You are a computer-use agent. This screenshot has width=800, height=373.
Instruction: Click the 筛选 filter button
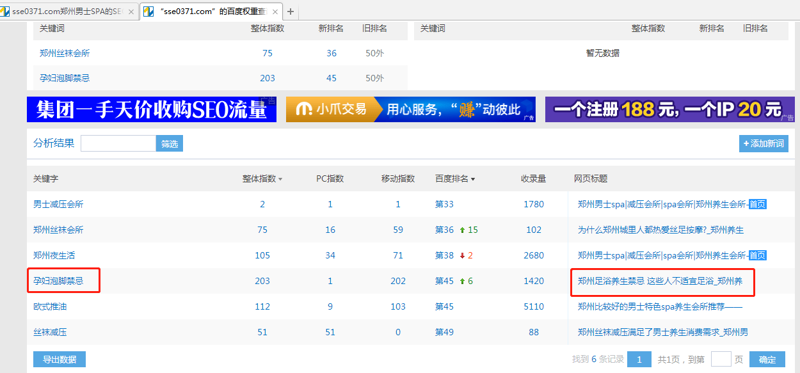point(169,143)
